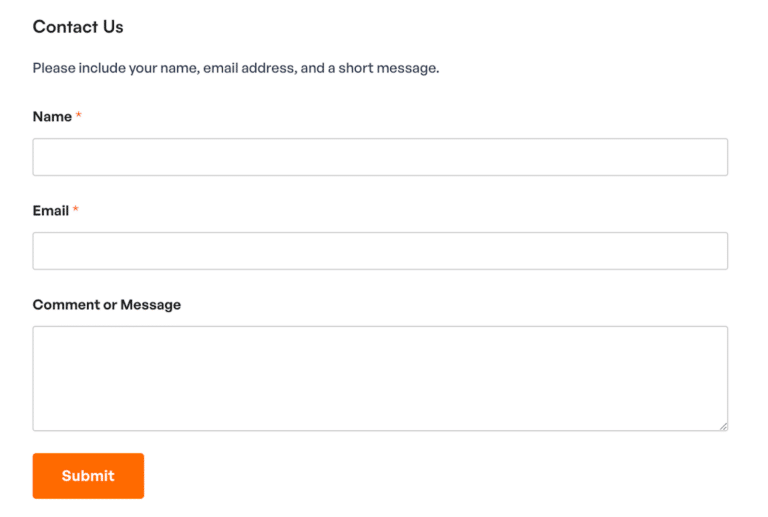Focus the required Name text box

(380, 157)
